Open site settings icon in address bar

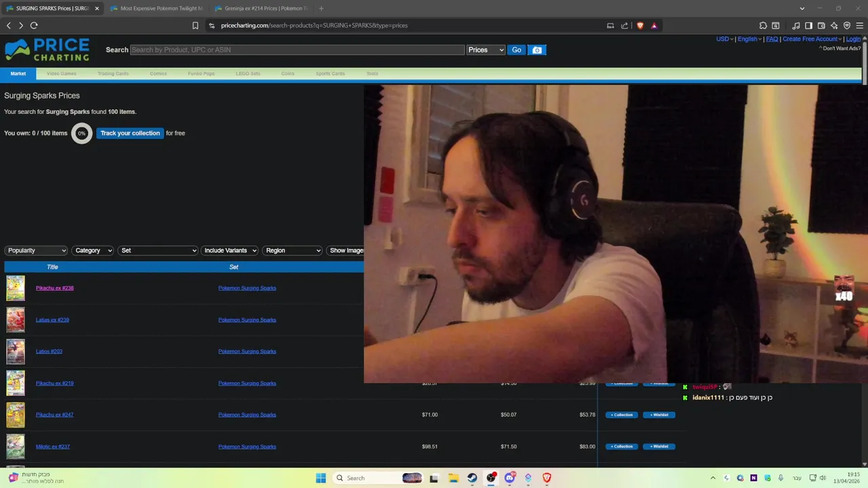click(212, 25)
